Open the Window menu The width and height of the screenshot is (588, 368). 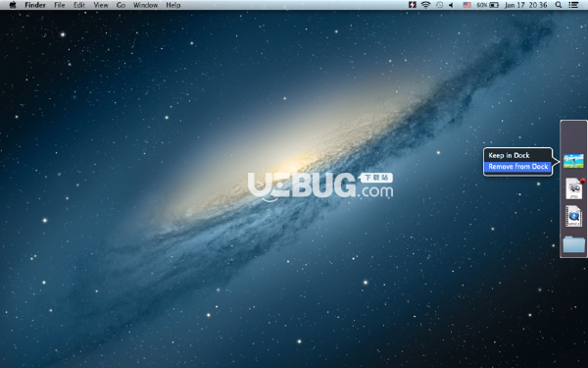click(x=145, y=5)
